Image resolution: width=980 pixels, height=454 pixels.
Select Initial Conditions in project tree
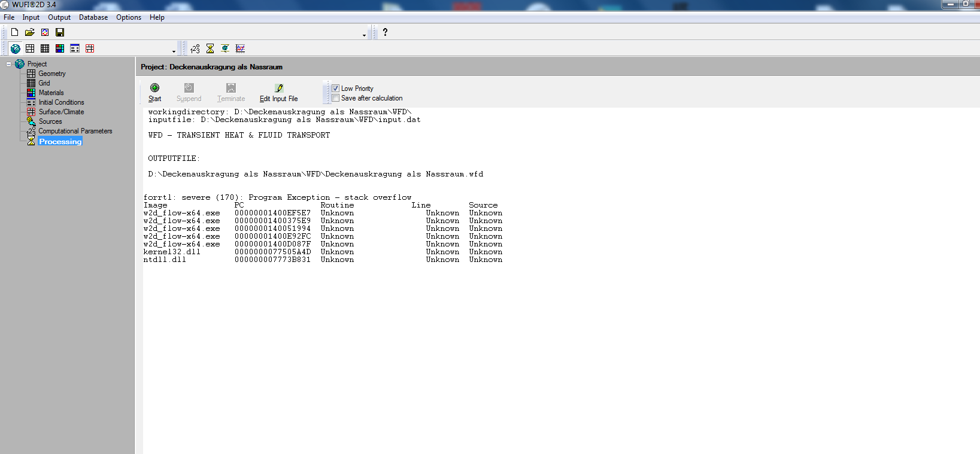(x=61, y=102)
